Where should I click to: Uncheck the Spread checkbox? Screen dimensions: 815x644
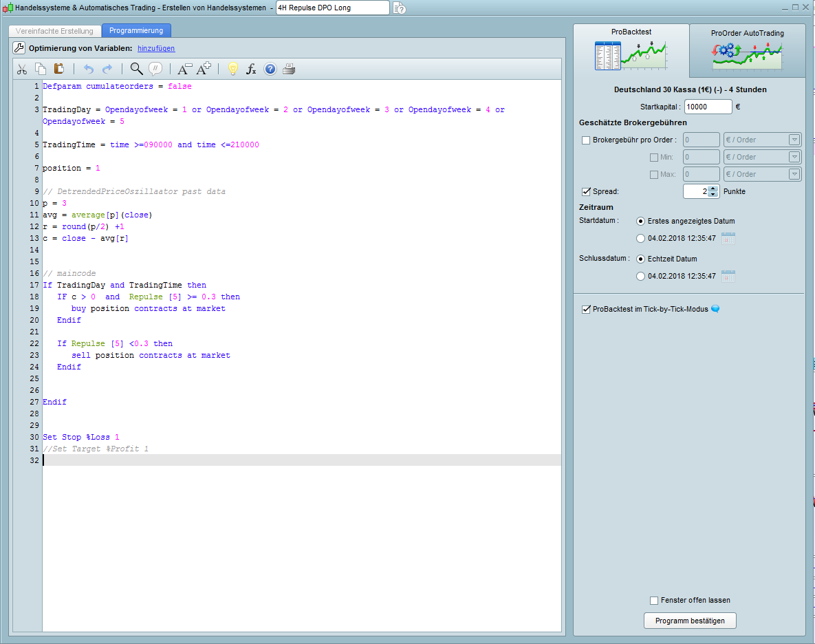coord(586,192)
